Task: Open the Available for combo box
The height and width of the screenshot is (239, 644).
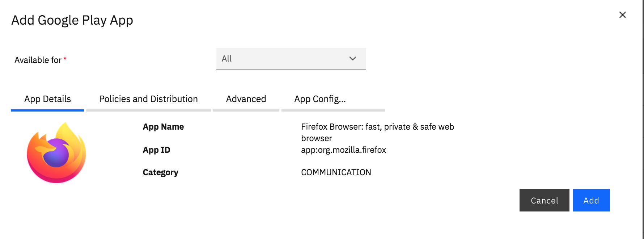Action: [x=291, y=59]
